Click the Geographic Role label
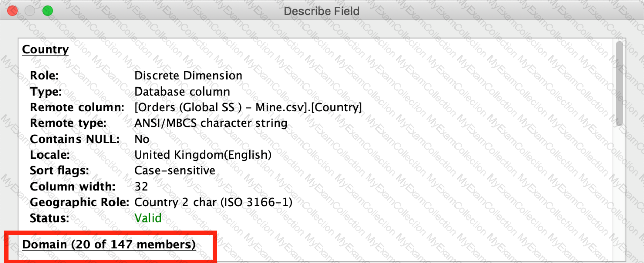This screenshot has height=263, width=644. coord(80,202)
